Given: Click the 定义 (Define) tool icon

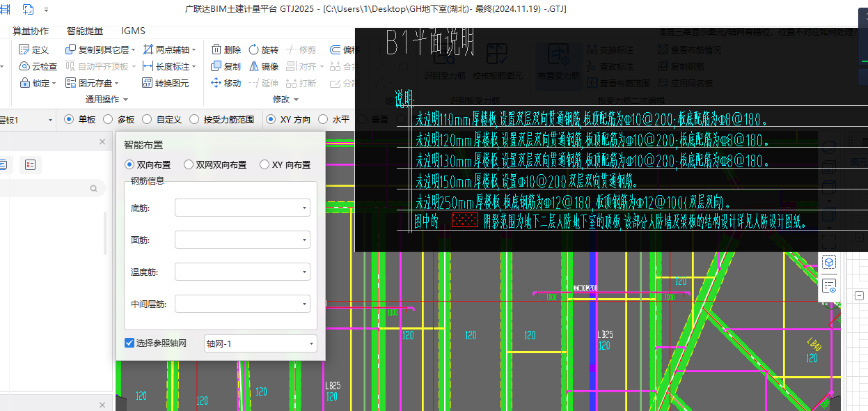Looking at the screenshot, I should tap(24, 49).
